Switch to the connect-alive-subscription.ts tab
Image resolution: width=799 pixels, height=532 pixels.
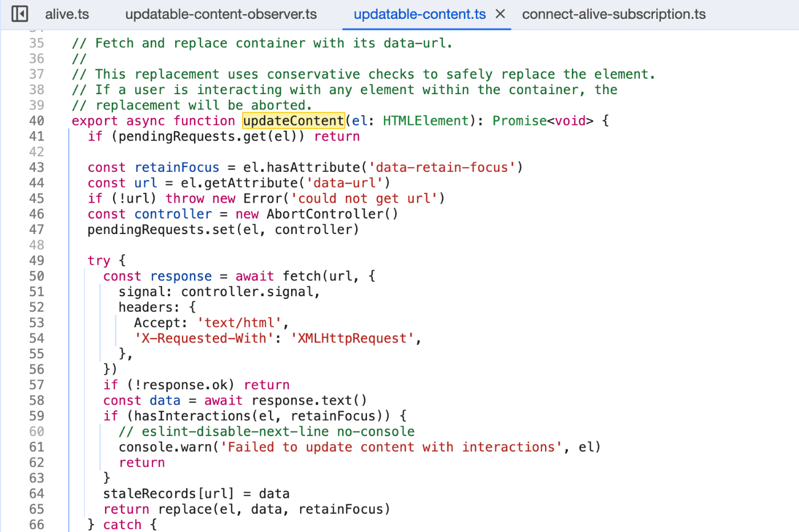(613, 14)
